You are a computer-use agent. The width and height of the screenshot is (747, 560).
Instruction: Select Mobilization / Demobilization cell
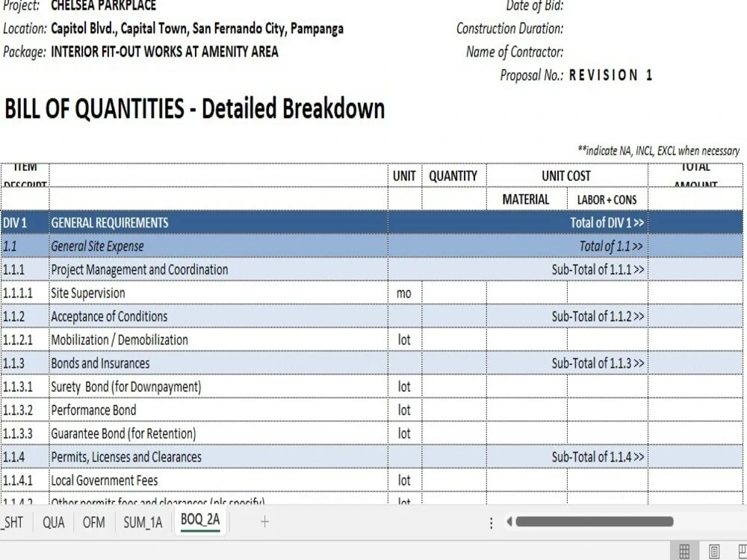218,340
